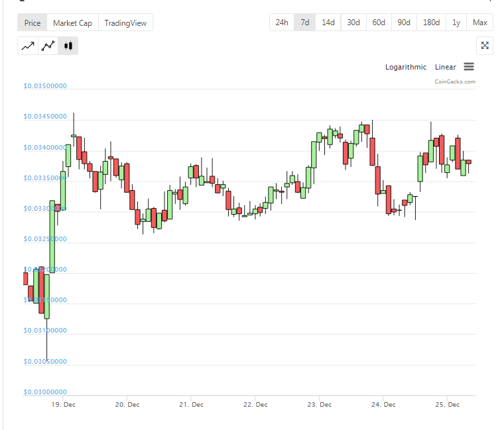Image resolution: width=504 pixels, height=430 pixels.
Task: Open the chart hamburger context menu
Action: 469,67
